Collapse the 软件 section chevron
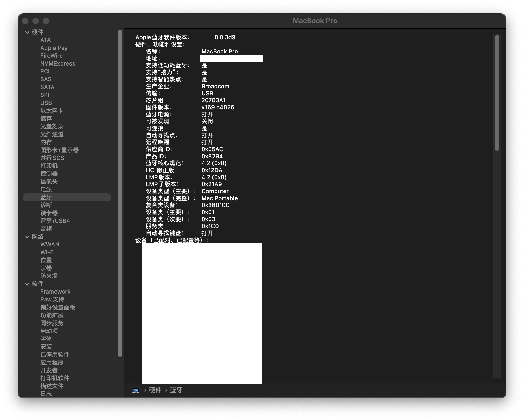Image resolution: width=524 pixels, height=420 pixels. pos(27,284)
